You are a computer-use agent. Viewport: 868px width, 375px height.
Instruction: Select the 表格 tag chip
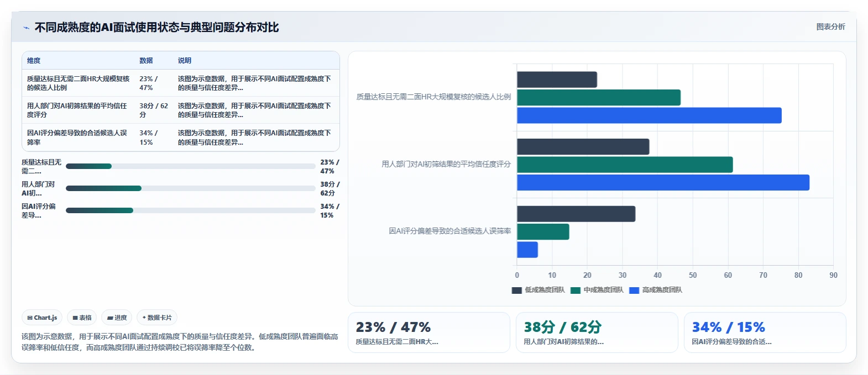point(82,318)
